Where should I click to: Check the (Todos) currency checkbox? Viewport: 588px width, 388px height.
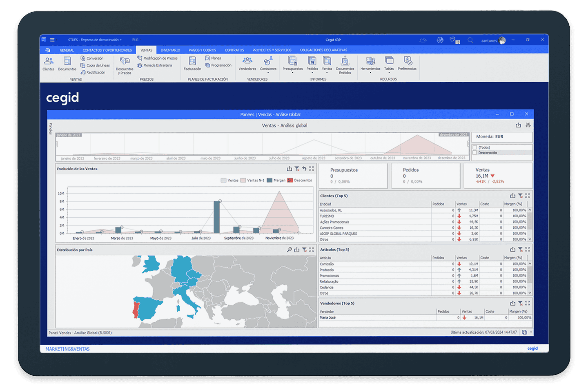point(474,147)
